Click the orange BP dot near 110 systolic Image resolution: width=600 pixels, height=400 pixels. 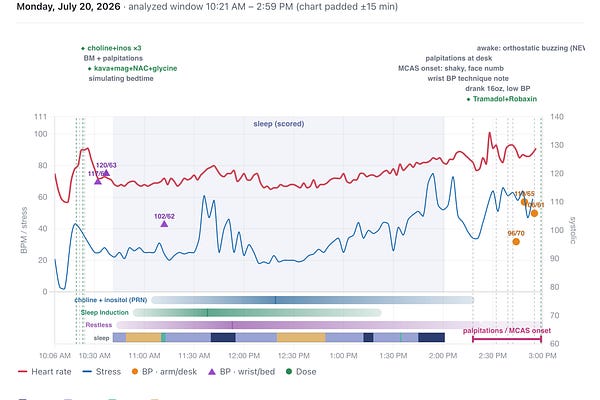524,202
